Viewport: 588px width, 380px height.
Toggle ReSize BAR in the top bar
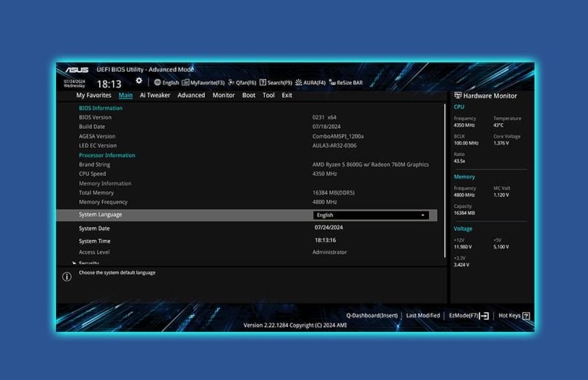pyautogui.click(x=346, y=82)
